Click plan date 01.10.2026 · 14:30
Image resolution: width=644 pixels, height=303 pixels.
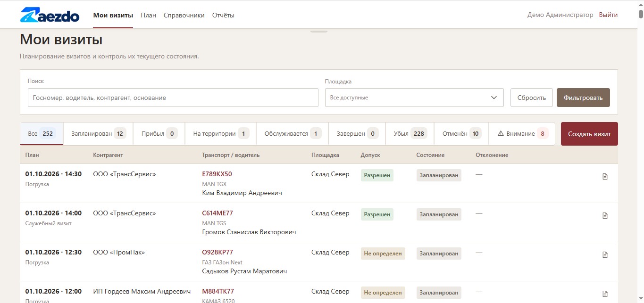click(53, 174)
